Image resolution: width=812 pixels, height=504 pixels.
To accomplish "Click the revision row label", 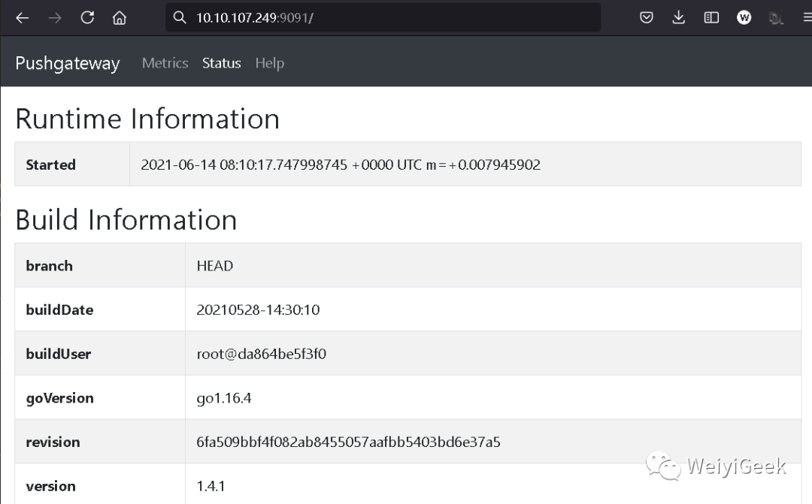I will pos(53,442).
